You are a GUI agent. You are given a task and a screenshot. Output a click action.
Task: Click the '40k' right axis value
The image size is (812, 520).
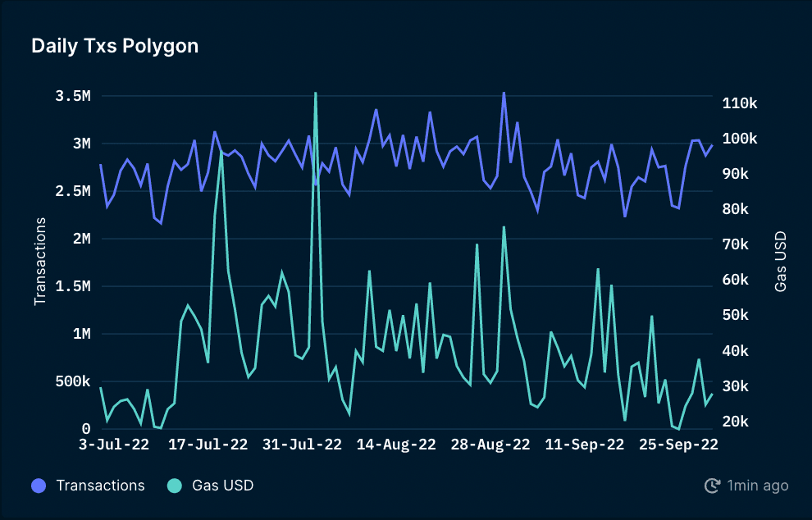(736, 351)
